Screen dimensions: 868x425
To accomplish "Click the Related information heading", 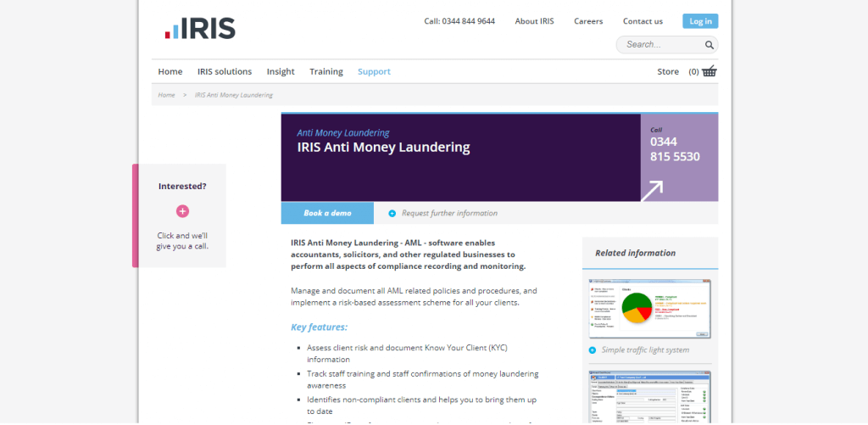I will coord(635,253).
